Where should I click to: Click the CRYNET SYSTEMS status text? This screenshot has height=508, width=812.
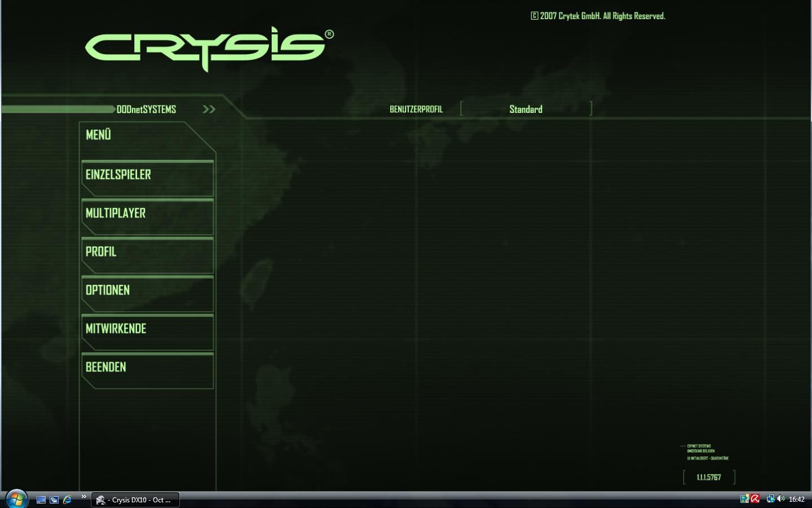pos(699,446)
